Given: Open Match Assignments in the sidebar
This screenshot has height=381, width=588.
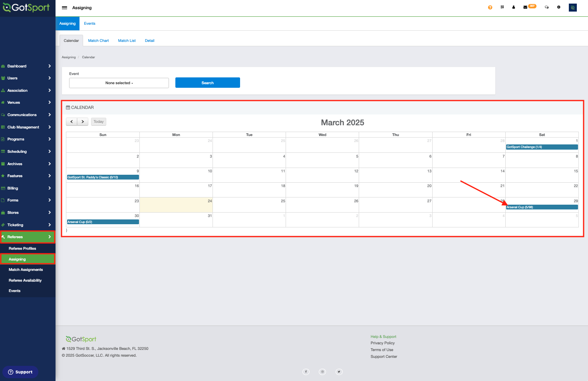Looking at the screenshot, I should [26, 270].
